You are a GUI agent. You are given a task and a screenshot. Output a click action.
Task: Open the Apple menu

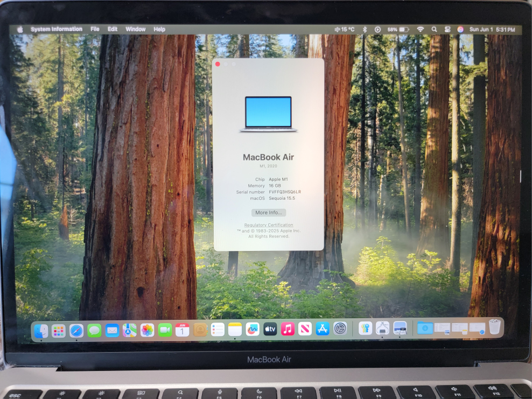point(20,30)
